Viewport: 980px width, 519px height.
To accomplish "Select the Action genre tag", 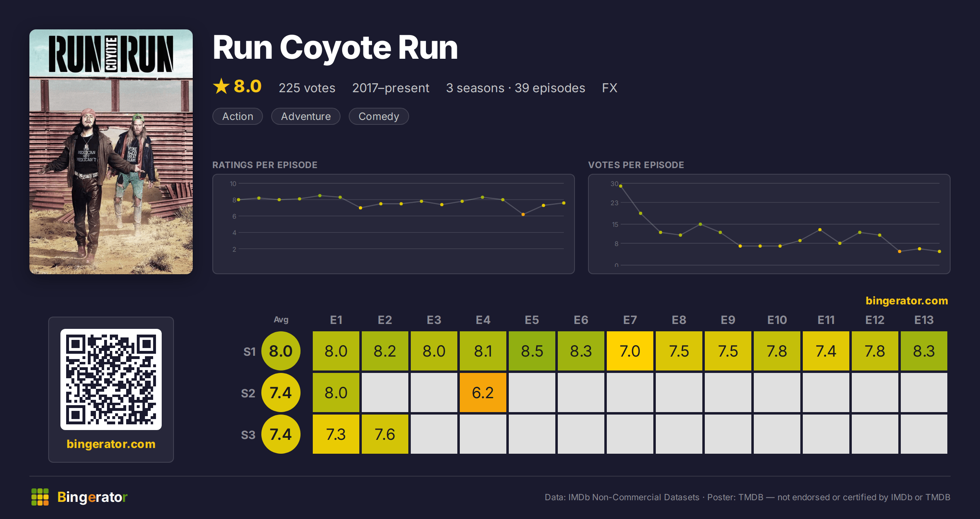I will point(238,116).
